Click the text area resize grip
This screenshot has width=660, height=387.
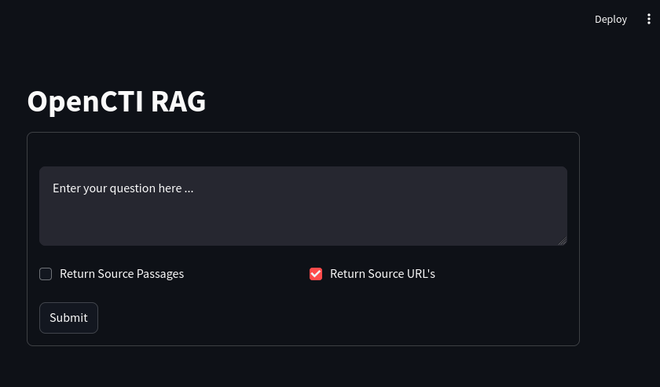pyautogui.click(x=562, y=240)
